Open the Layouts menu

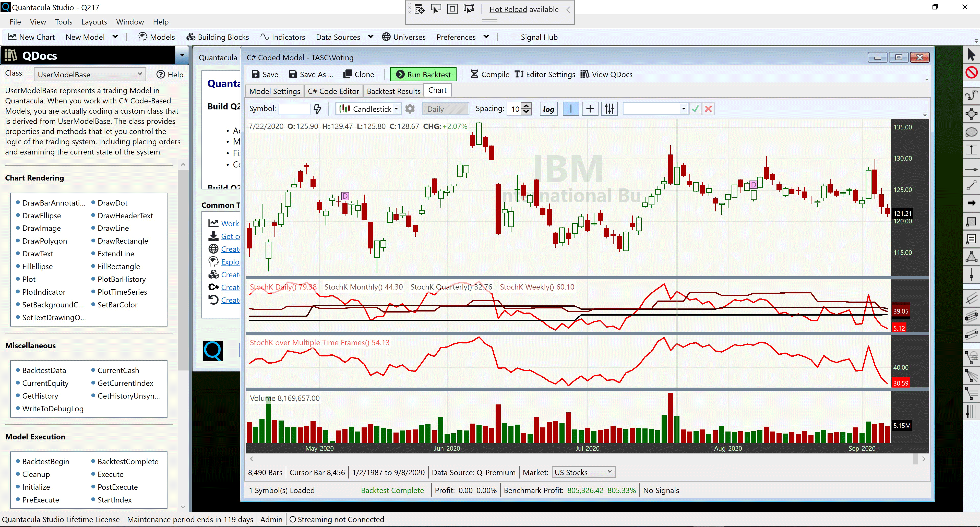(94, 22)
